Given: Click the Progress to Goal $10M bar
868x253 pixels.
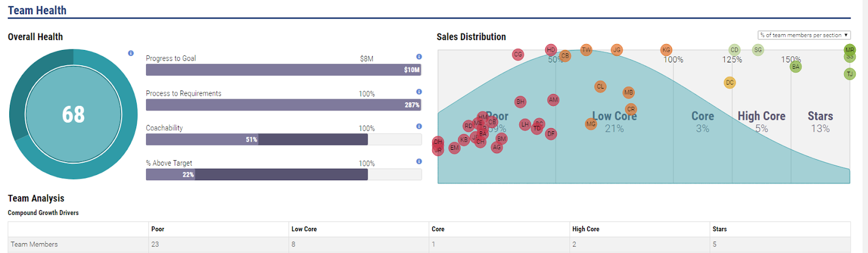Looking at the screenshot, I should tap(283, 70).
